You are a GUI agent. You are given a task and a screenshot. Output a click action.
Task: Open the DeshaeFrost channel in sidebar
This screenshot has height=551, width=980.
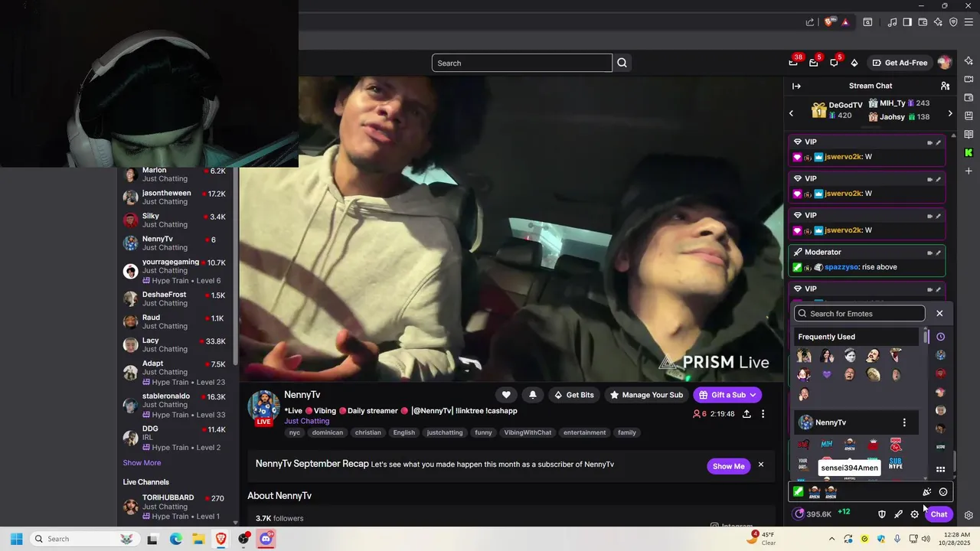(178, 298)
